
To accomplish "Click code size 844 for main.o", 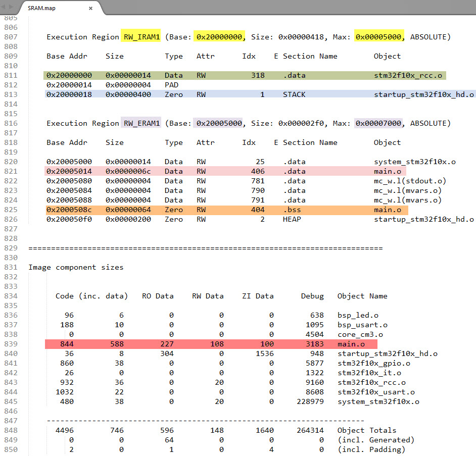I will tap(67, 344).
